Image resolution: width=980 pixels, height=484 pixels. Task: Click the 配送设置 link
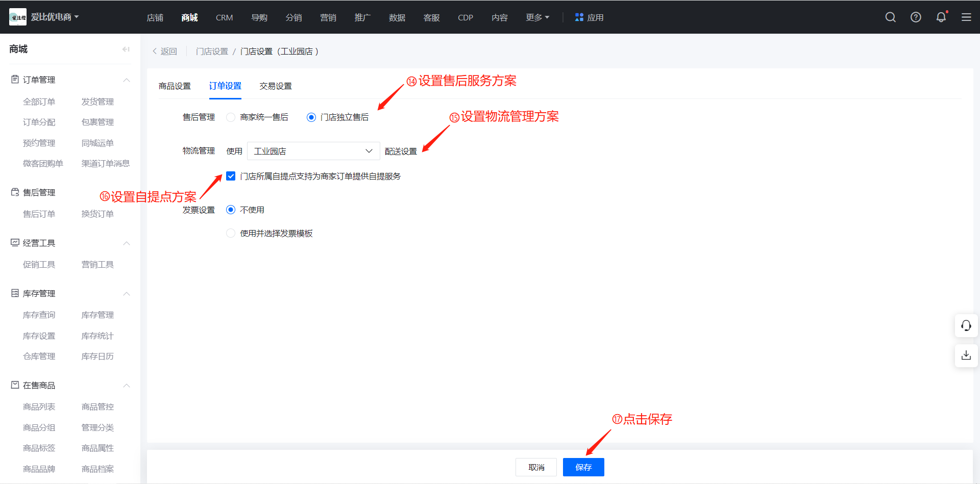(401, 151)
